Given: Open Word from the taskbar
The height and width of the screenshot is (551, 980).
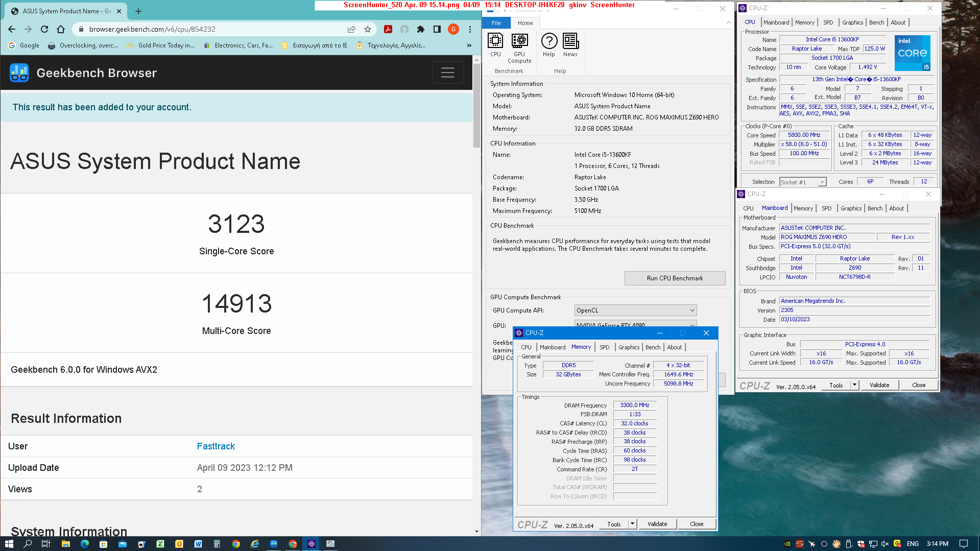Looking at the screenshot, I should pos(198,544).
